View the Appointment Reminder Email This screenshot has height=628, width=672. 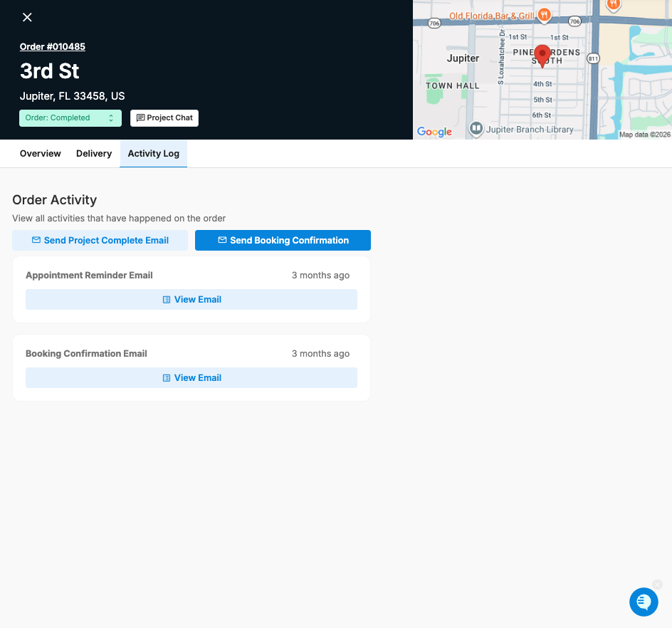[x=191, y=300]
